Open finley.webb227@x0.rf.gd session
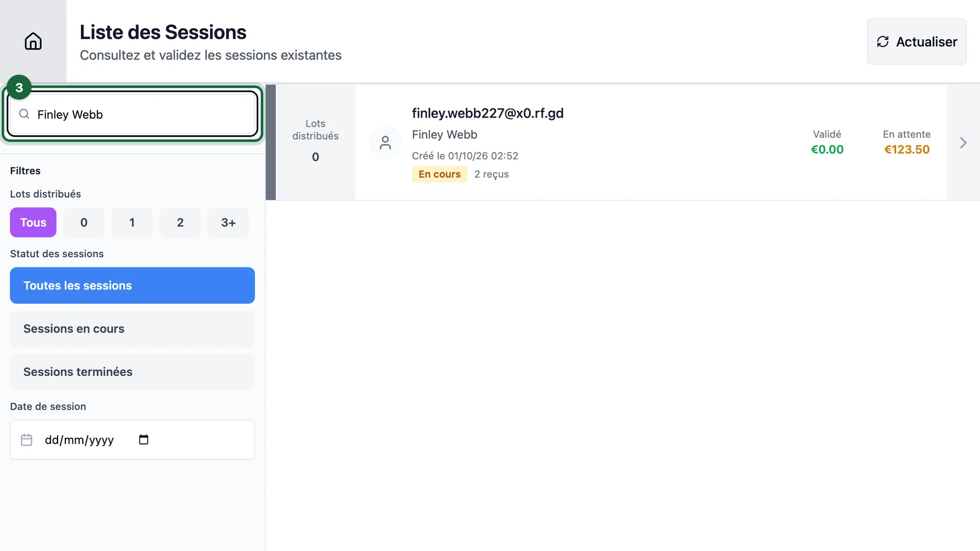The image size is (980, 551). point(488,113)
